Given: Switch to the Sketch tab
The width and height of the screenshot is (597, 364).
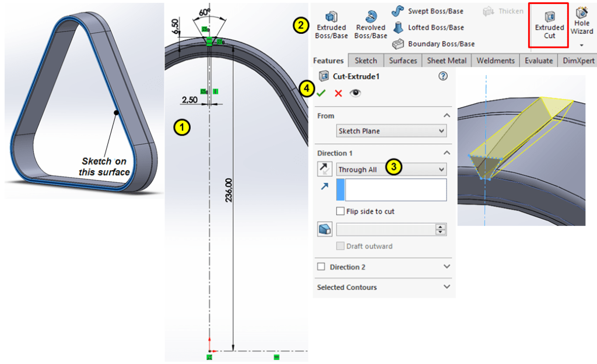Looking at the screenshot, I should point(366,61).
